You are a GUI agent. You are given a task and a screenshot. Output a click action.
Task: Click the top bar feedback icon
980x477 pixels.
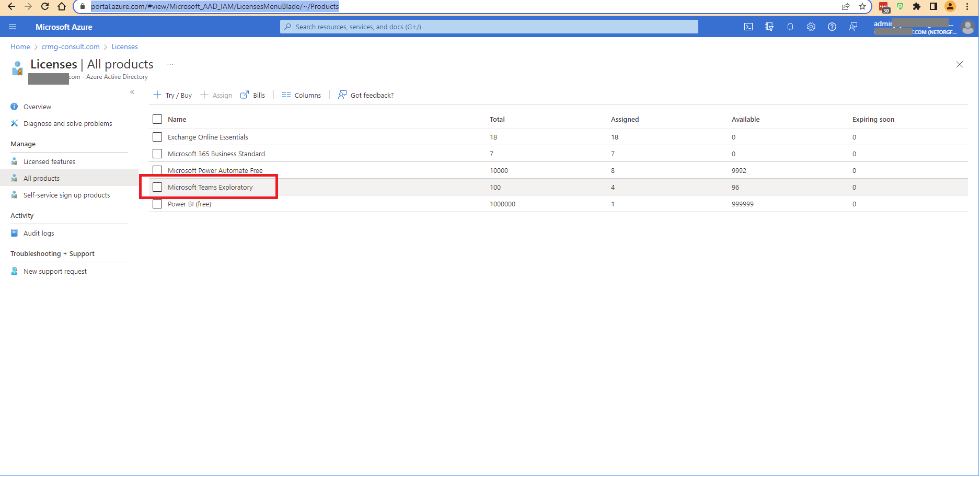(x=853, y=27)
